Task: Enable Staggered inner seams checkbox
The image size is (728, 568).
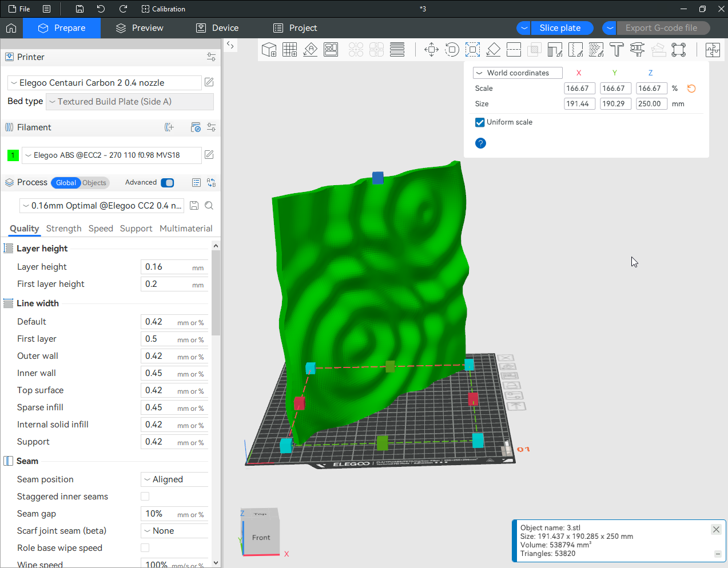Action: pos(145,497)
